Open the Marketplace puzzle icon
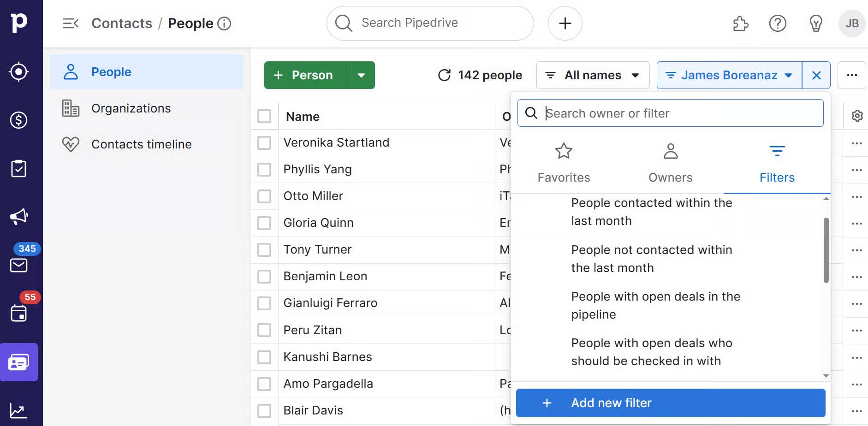 click(x=740, y=24)
